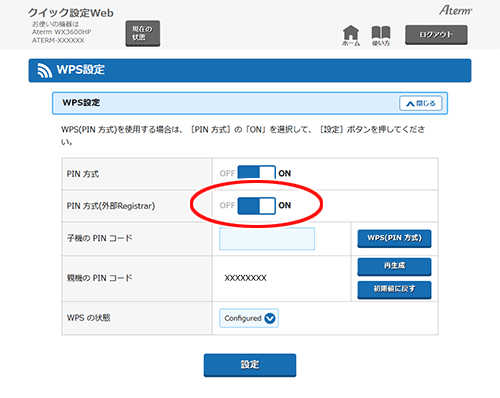Click the 初期値に戻す (Reset to default) button
This screenshot has height=398, width=500.
point(394,290)
